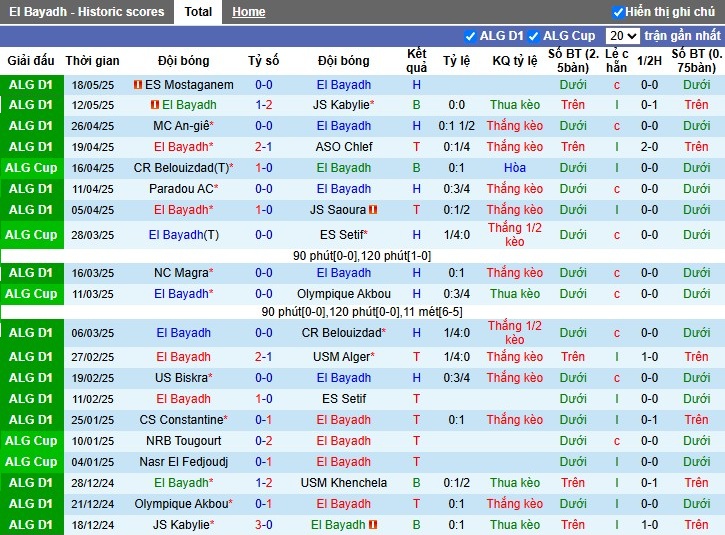Click red card icon in 18/12/24 row

373,525
